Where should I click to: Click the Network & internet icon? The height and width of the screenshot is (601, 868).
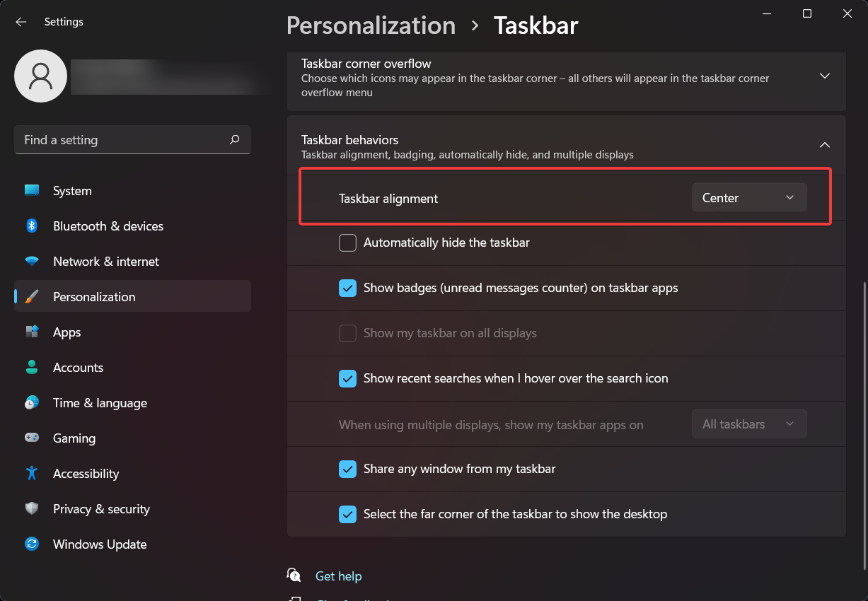coord(31,261)
